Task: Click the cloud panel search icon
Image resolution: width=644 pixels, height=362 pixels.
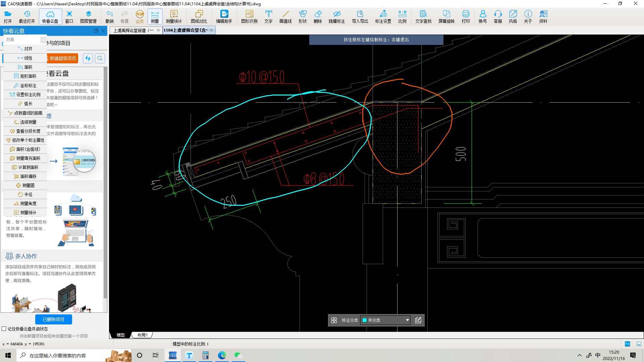Action: pyautogui.click(x=100, y=58)
